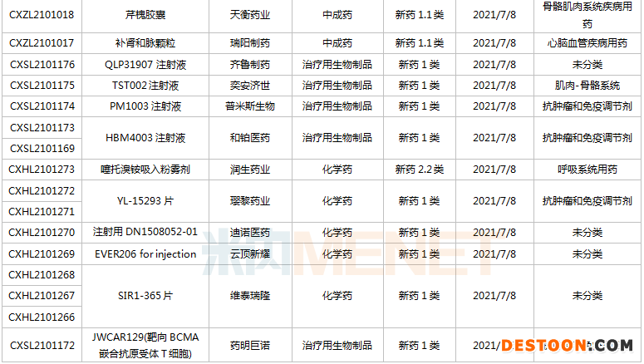Click the TST002注射液 cell
The height and width of the screenshot is (364, 644).
[145, 86]
